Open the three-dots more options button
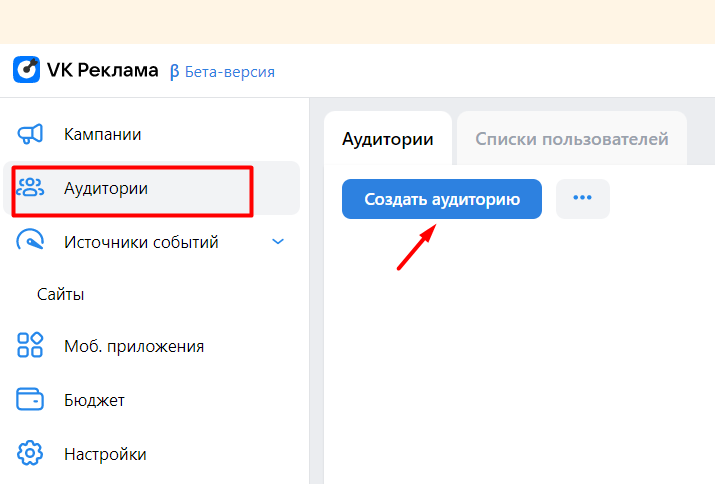The width and height of the screenshot is (715, 484). tap(582, 198)
